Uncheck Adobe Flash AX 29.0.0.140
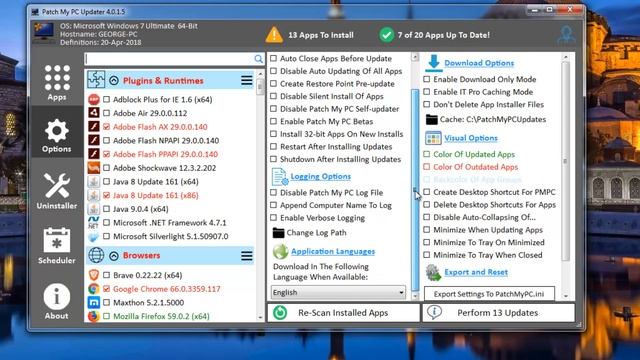This screenshot has height=360, width=640. (107, 127)
